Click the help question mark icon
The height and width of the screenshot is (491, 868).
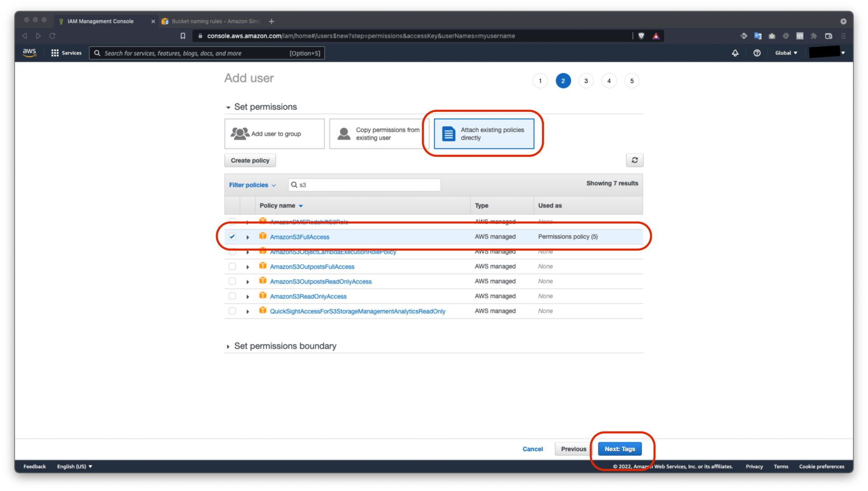tap(757, 53)
